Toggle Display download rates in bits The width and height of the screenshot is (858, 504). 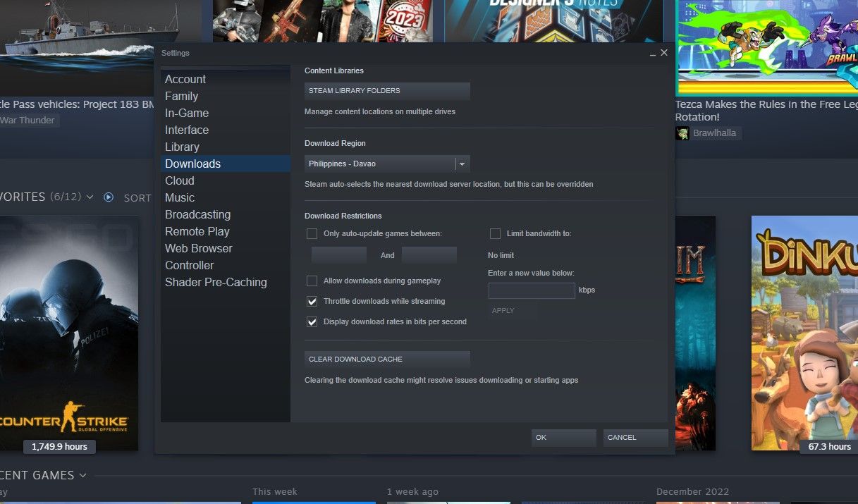tap(312, 321)
